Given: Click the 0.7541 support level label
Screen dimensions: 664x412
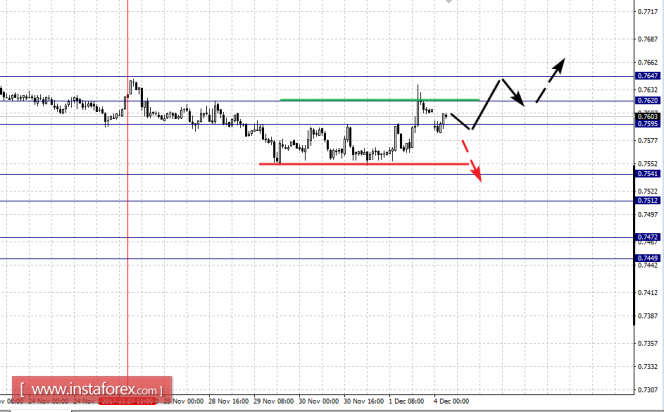Looking at the screenshot, I should [x=646, y=174].
